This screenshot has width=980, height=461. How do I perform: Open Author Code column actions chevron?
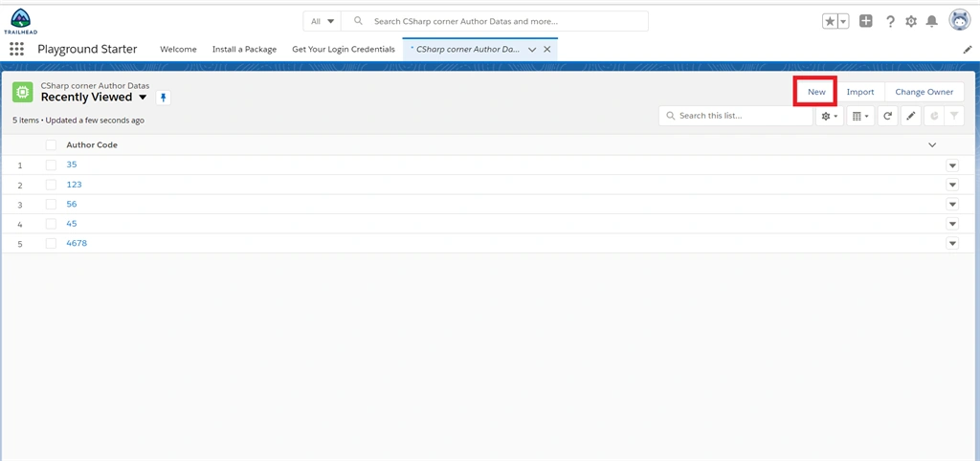[x=932, y=145]
